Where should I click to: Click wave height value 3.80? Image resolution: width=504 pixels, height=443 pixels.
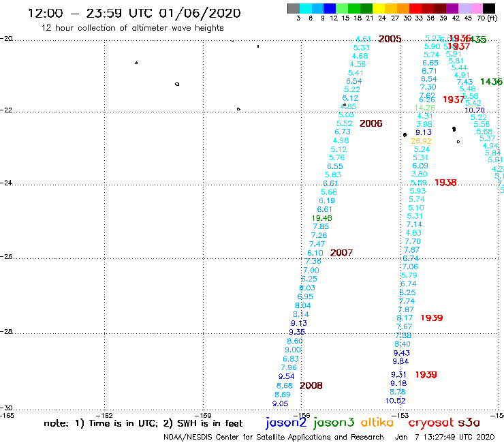(x=419, y=174)
